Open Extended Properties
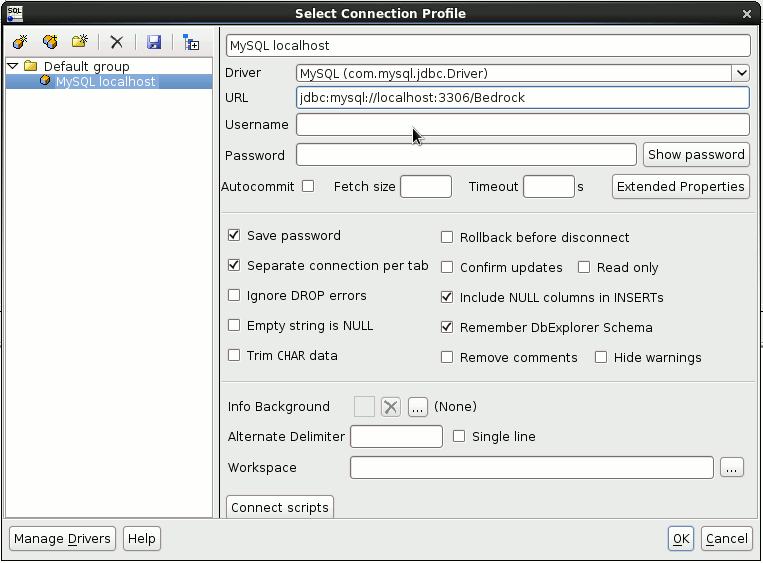The height and width of the screenshot is (563, 763). (x=680, y=186)
